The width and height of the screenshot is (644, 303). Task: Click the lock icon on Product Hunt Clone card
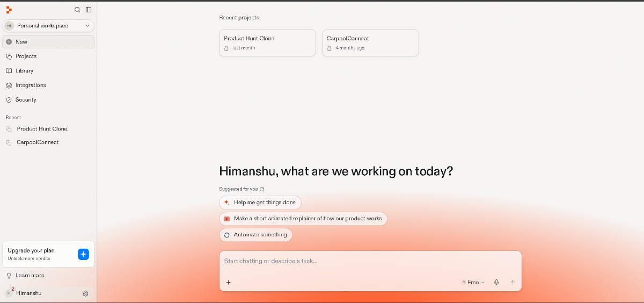pyautogui.click(x=226, y=48)
